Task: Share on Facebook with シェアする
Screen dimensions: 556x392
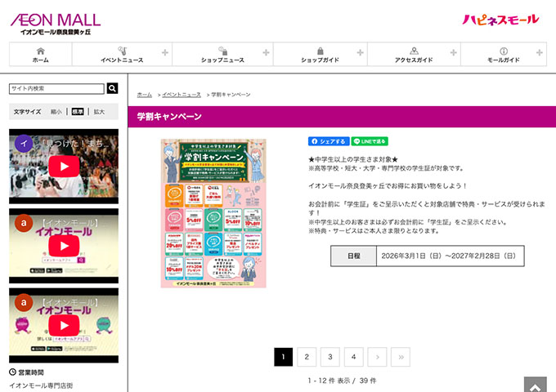Action: pos(329,141)
